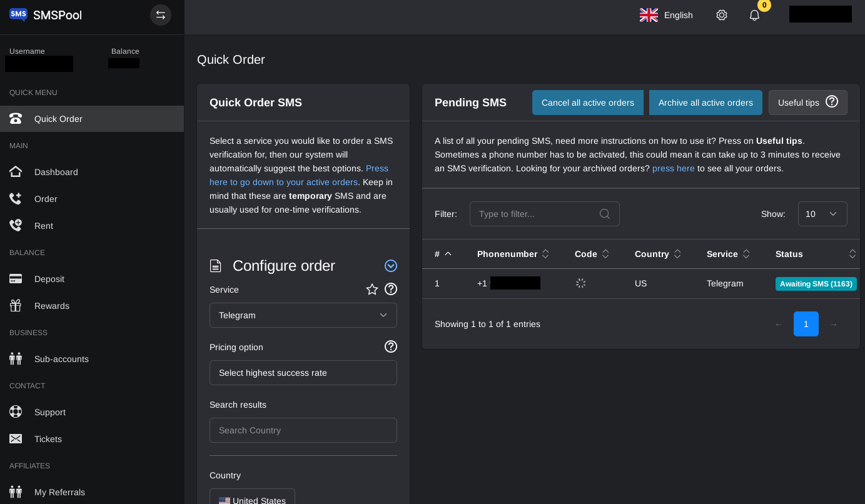
Task: Click the 'press here' archived orders link
Action: 673,168
